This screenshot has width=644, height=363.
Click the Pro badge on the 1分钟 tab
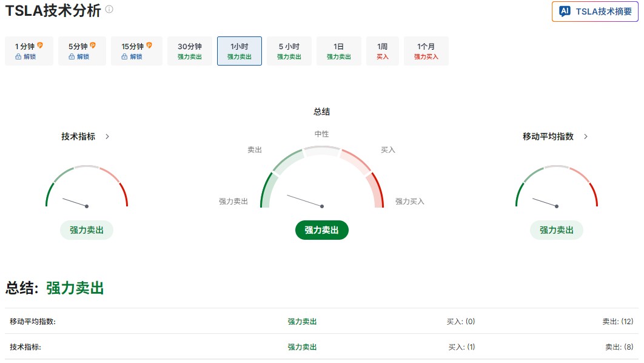point(39,45)
